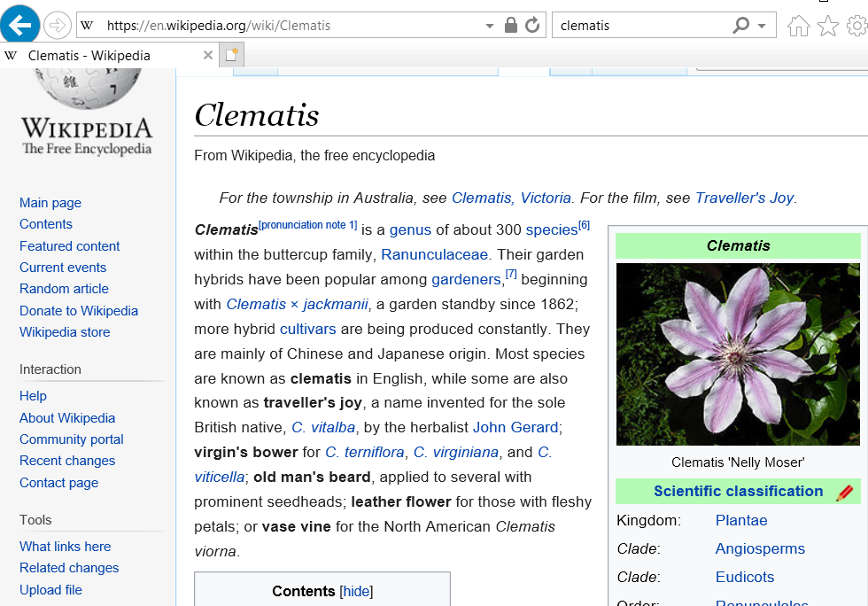
Task: Click the Clematis page heading
Action: (256, 114)
